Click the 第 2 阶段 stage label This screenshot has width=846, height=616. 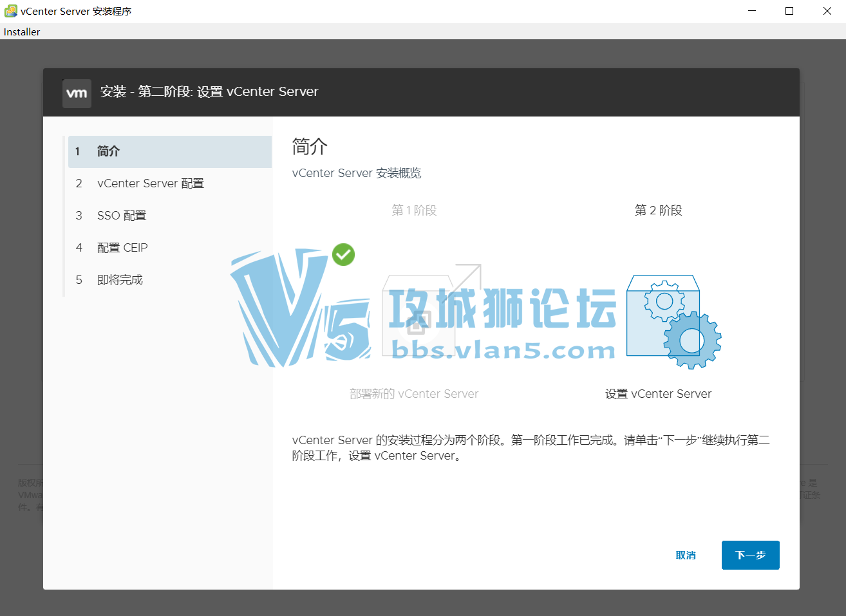(658, 210)
